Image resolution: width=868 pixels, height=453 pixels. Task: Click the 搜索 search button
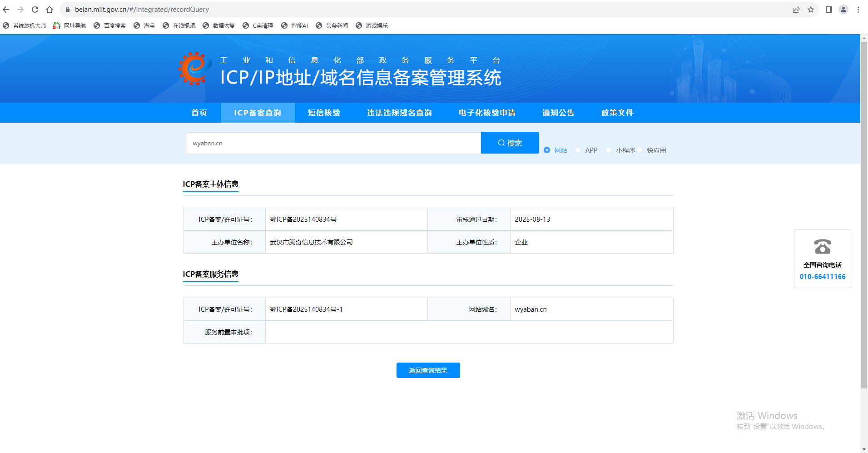(x=510, y=143)
